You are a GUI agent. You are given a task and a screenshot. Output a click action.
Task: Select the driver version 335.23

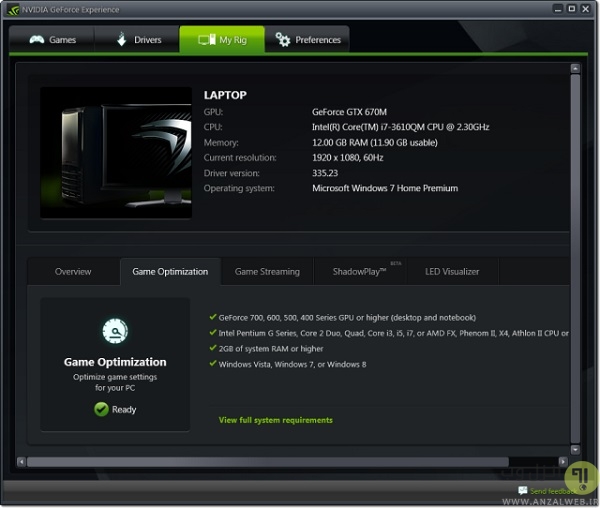pyautogui.click(x=325, y=173)
